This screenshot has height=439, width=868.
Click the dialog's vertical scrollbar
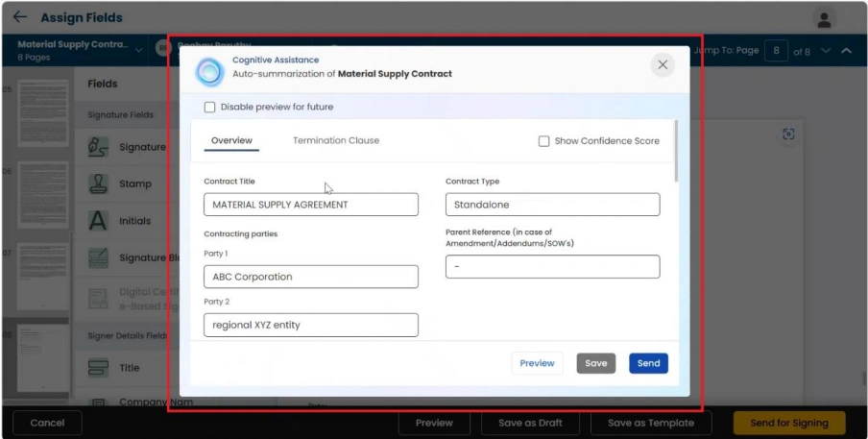(675, 151)
